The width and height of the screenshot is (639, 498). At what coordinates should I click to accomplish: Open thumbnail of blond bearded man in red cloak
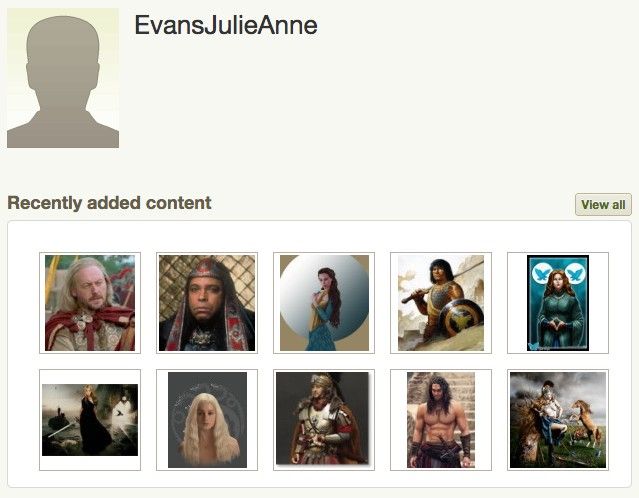(90, 303)
